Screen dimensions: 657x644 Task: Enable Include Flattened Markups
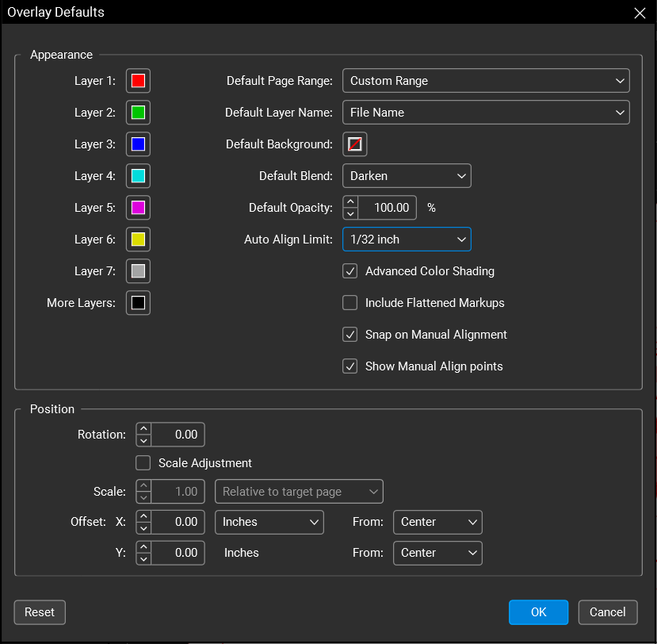(x=350, y=303)
